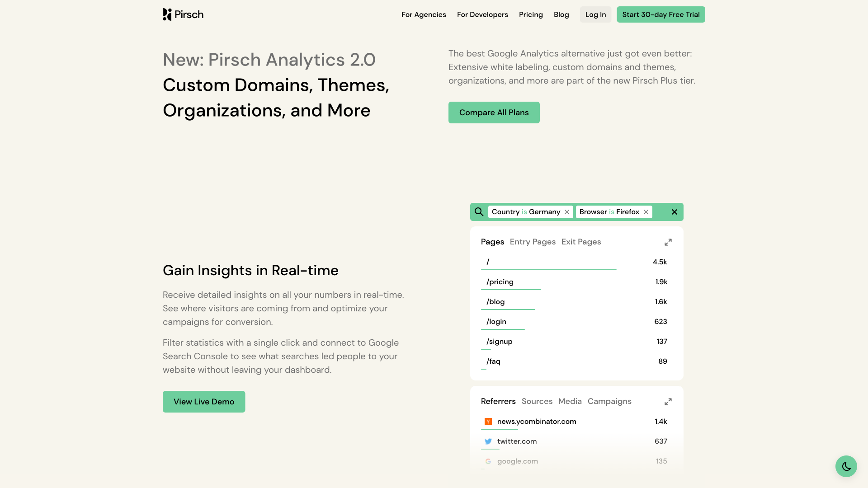Image resolution: width=868 pixels, height=488 pixels.
Task: Click the filter search magnifier icon
Action: (479, 212)
